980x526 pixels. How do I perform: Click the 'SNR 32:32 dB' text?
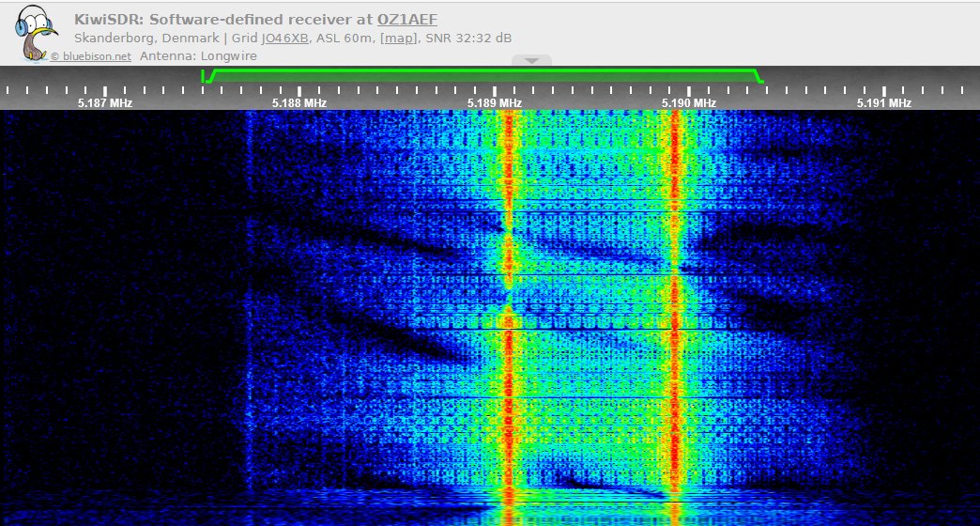[x=468, y=39]
